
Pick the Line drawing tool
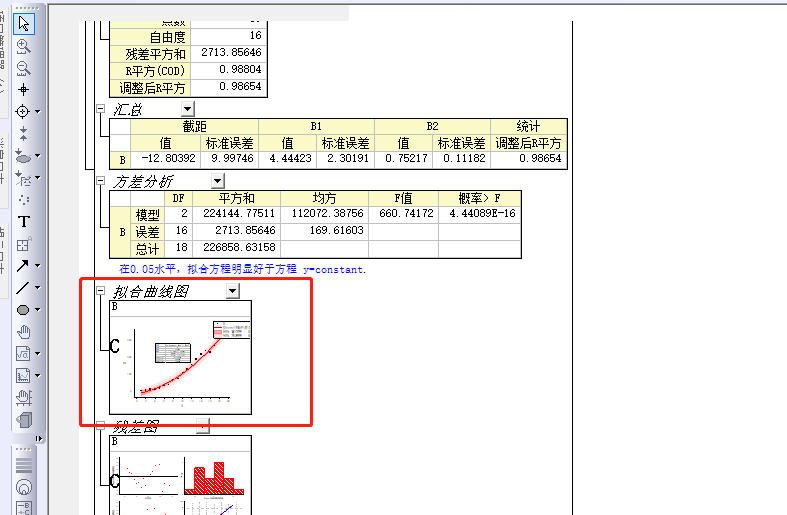[x=23, y=287]
